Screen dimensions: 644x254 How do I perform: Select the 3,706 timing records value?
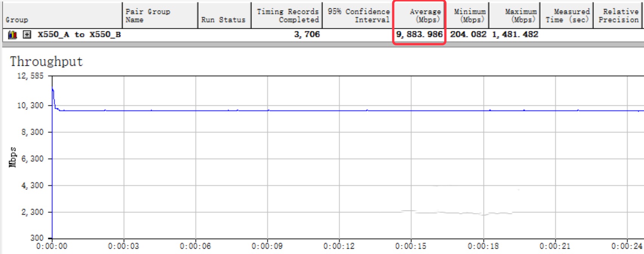tap(307, 34)
